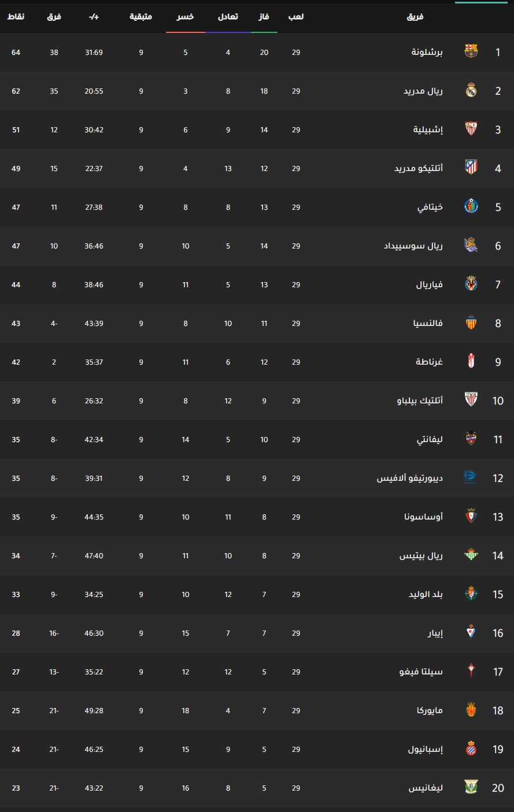Open the برشلونة team name link

(x=427, y=53)
